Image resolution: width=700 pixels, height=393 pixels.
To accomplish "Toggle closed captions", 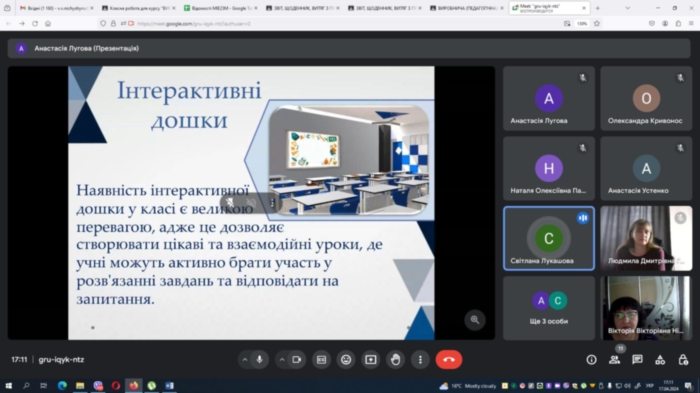I will coord(321,360).
